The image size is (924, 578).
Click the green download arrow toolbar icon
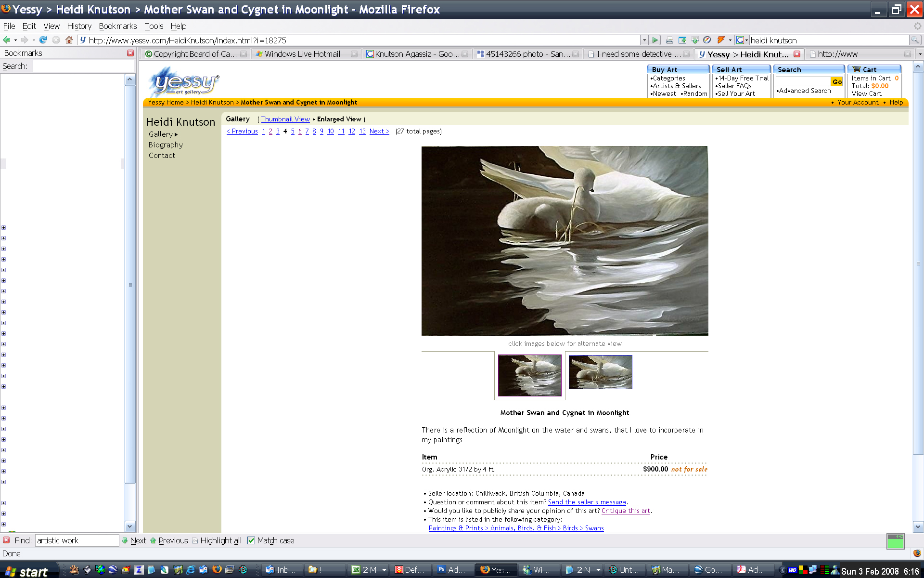[694, 40]
